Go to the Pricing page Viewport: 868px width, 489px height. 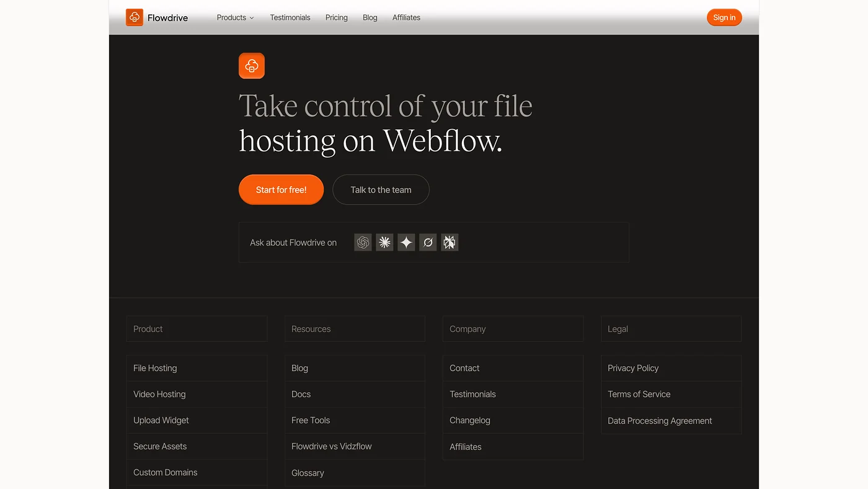[x=337, y=17]
